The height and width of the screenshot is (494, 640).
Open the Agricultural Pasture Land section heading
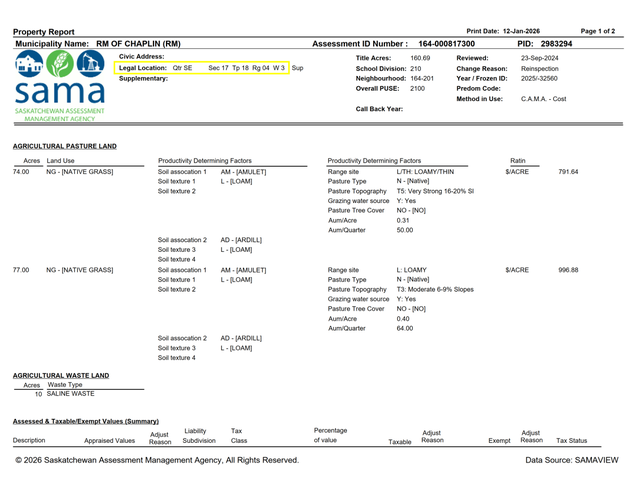pos(65,146)
